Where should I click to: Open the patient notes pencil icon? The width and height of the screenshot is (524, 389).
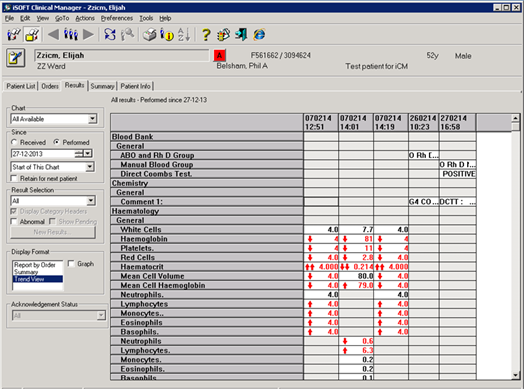(15, 58)
